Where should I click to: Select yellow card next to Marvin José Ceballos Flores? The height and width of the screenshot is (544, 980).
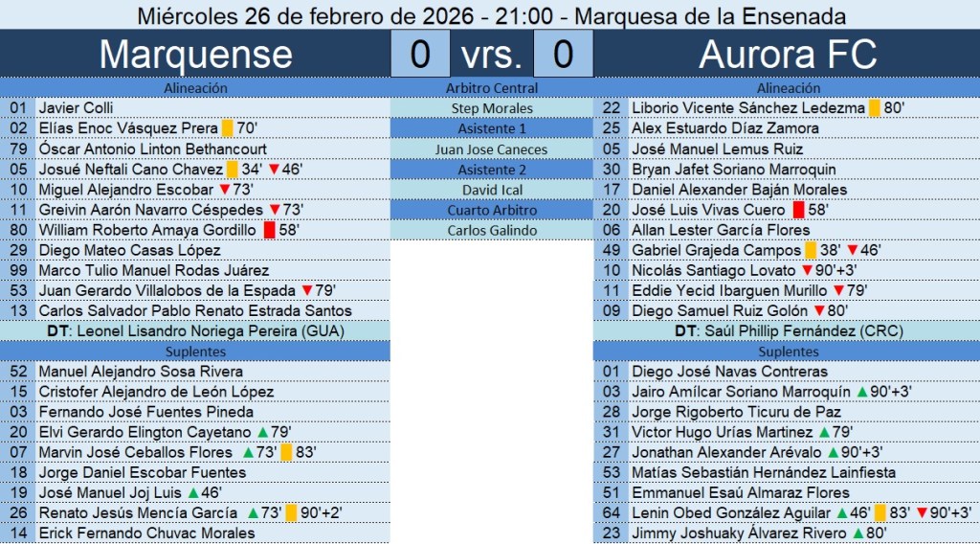coord(286,452)
